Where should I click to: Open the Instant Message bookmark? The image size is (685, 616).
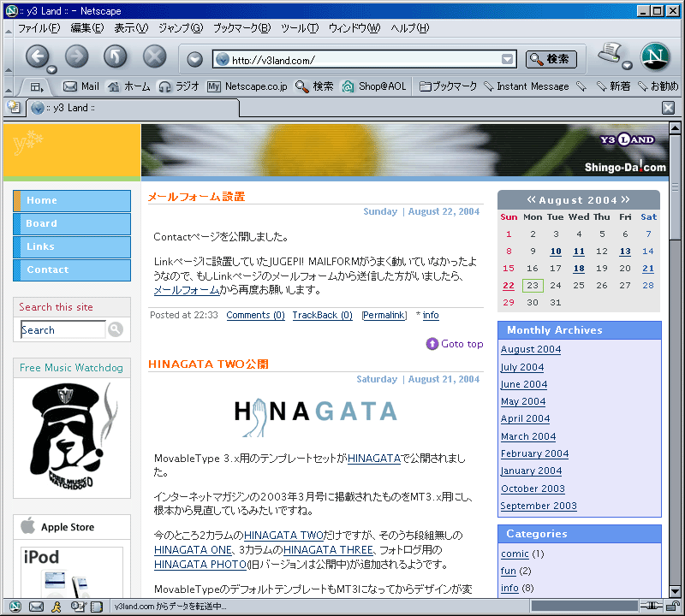click(x=527, y=86)
